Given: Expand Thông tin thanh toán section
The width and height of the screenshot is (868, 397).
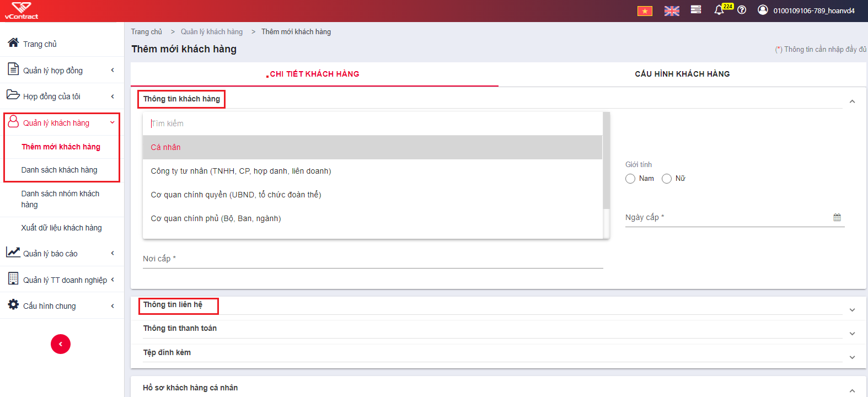Looking at the screenshot, I should (x=852, y=334).
